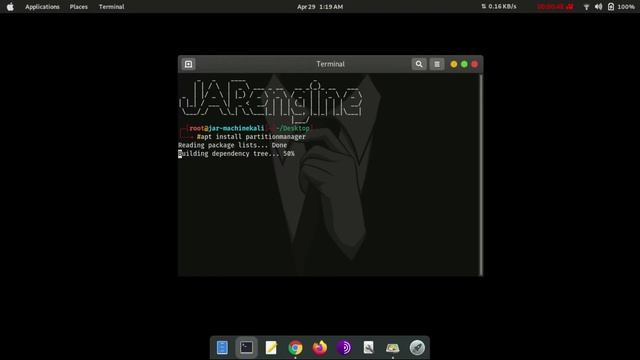Minimize the Terminal window with yellow button
The width and height of the screenshot is (640, 360).
[453, 64]
